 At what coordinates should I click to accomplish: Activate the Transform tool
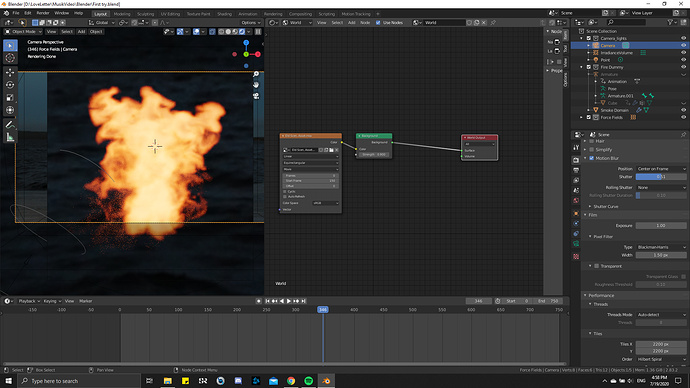tap(10, 110)
